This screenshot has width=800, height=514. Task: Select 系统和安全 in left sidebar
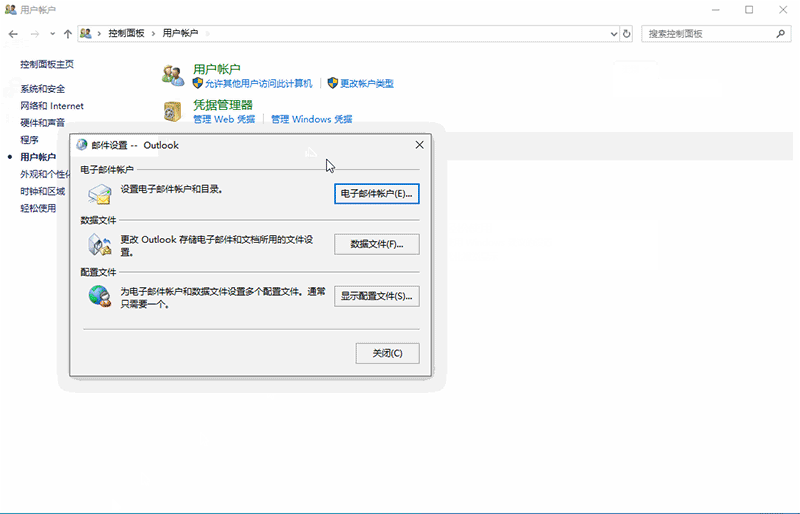click(43, 89)
